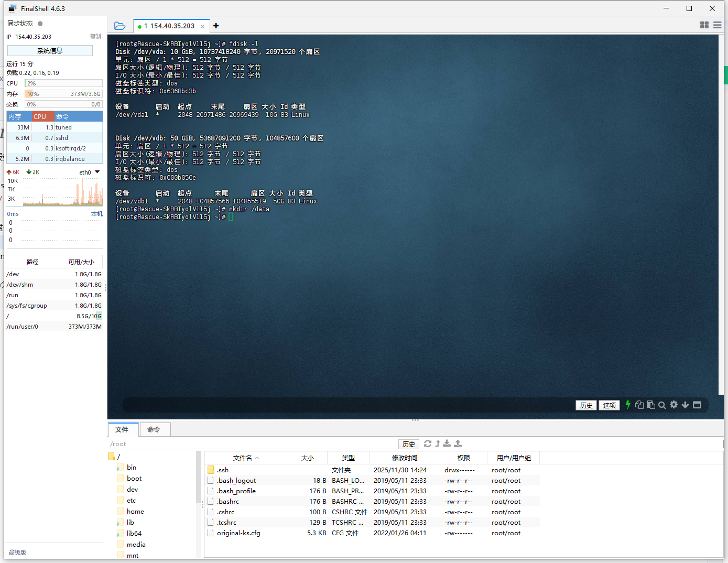Click the 系统信息 button
Image resolution: width=728 pixels, height=563 pixels.
click(50, 51)
